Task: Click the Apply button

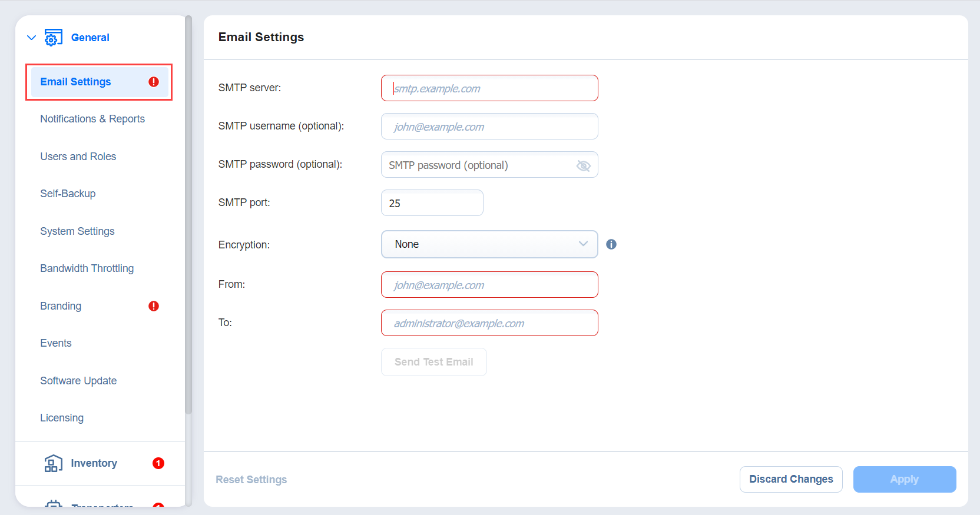Action: click(904, 479)
